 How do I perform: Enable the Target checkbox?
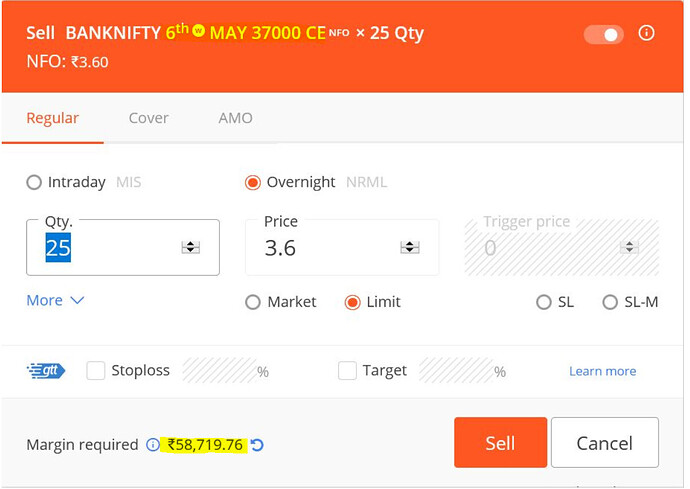point(347,371)
